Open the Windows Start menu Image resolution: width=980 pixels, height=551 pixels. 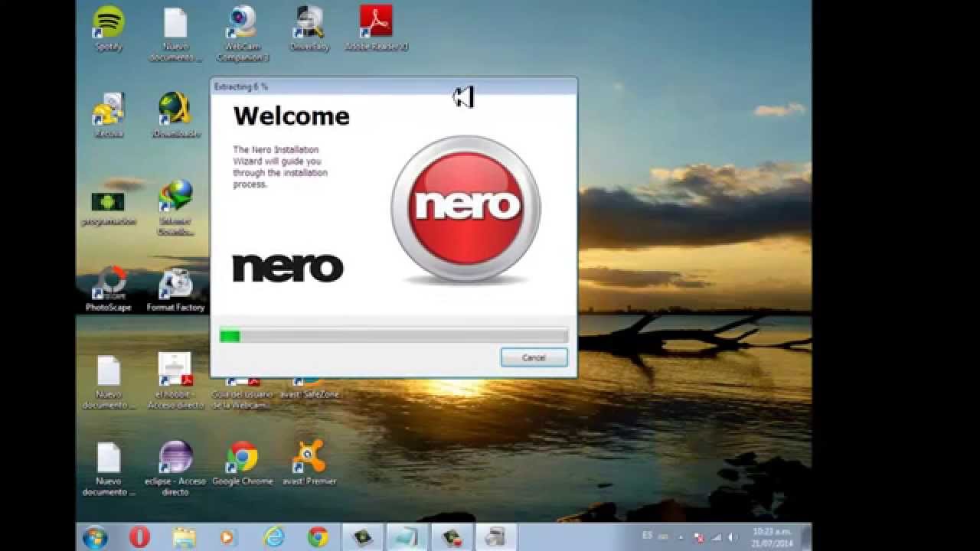click(95, 537)
